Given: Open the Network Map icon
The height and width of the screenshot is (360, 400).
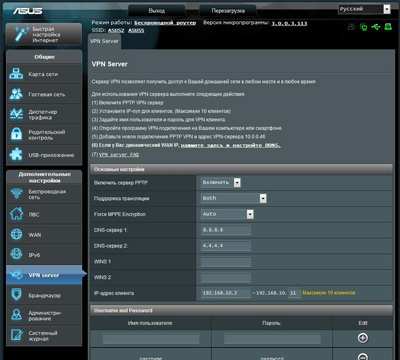Looking at the screenshot, I should pyautogui.click(x=16, y=74).
